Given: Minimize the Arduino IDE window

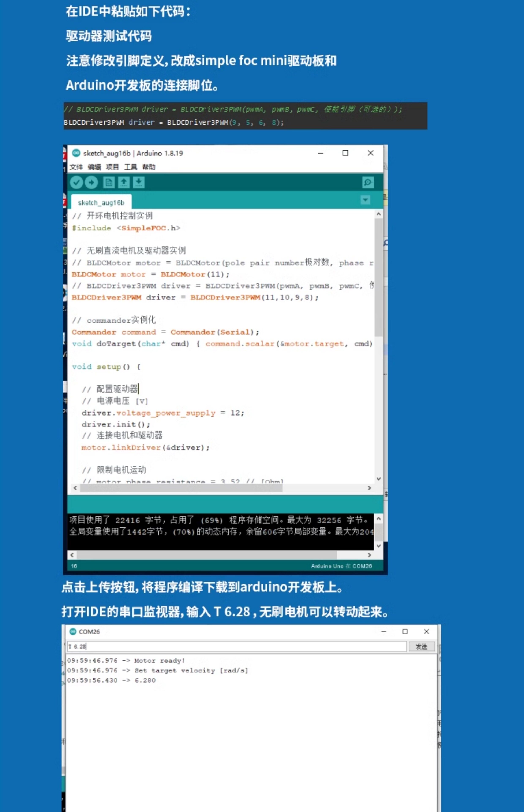Looking at the screenshot, I should click(320, 153).
